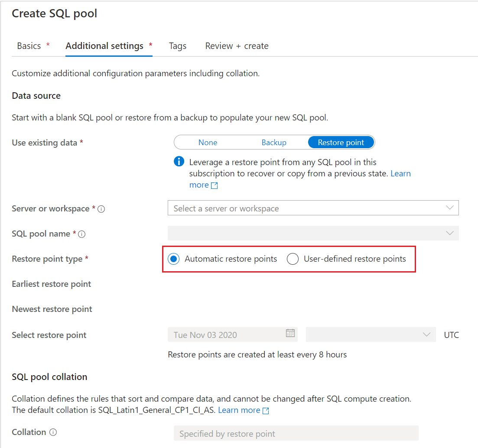Image resolution: width=478 pixels, height=448 pixels.
Task: Open the Select a server or workspace dropdown
Action: pyautogui.click(x=313, y=208)
